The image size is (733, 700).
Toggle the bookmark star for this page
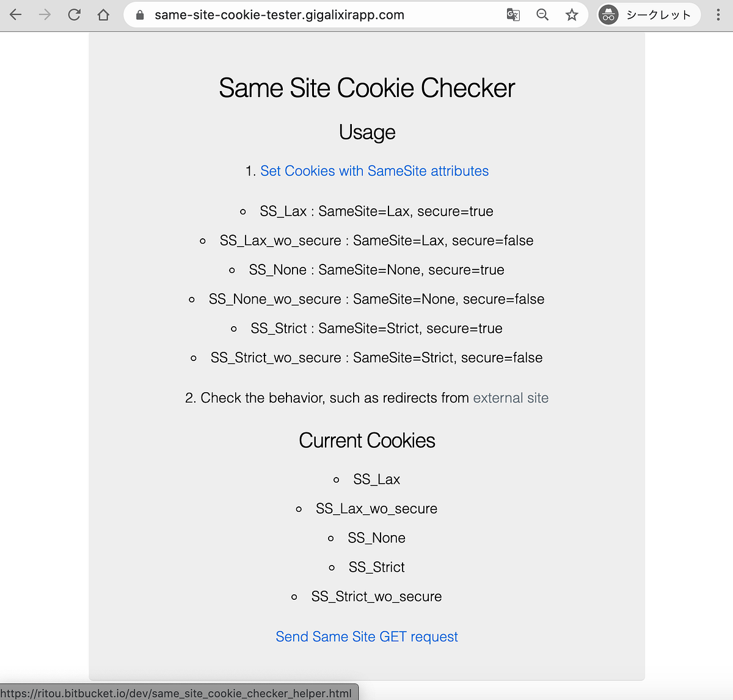tap(572, 15)
